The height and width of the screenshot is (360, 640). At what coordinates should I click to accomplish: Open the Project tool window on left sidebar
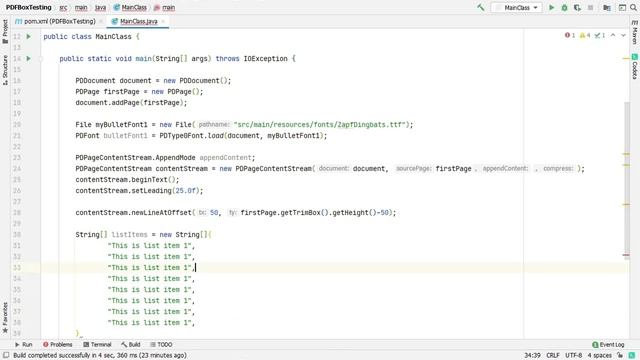click(x=5, y=31)
